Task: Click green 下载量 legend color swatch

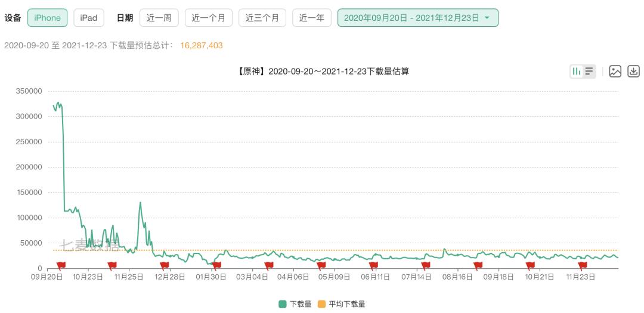Action: point(283,304)
